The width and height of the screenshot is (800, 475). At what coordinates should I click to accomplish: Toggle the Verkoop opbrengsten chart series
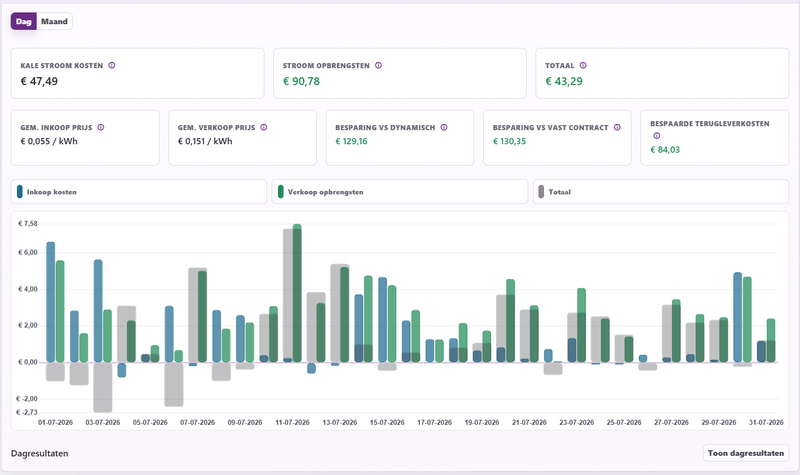(x=400, y=192)
